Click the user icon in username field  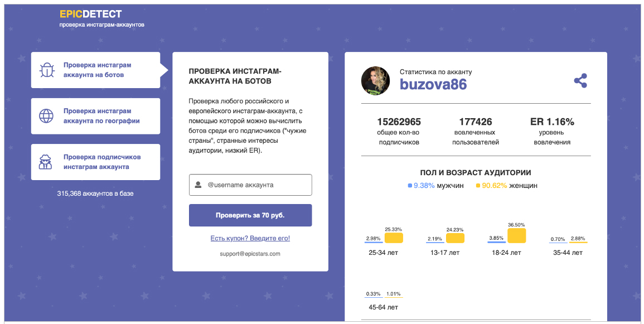[x=198, y=185]
